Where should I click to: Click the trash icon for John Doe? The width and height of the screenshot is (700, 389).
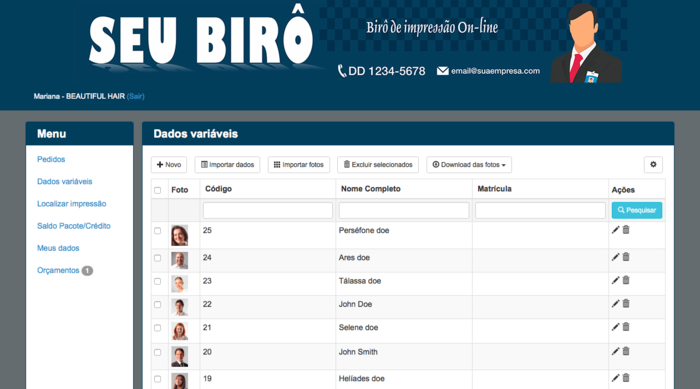pos(626,304)
